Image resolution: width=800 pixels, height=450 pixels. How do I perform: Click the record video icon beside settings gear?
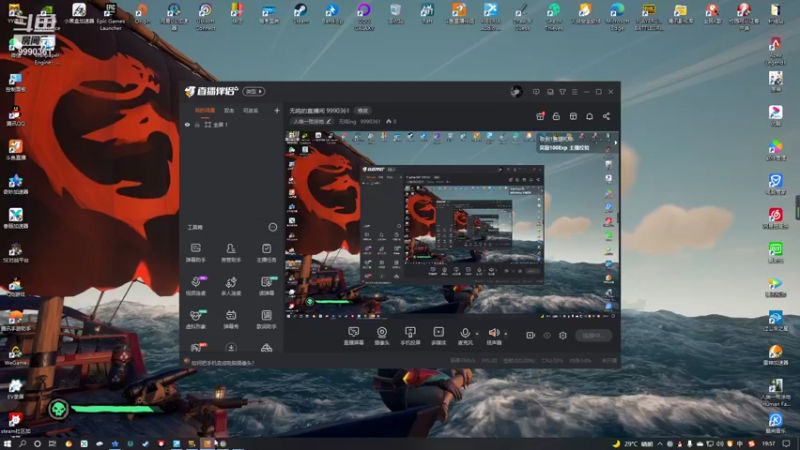click(531, 335)
